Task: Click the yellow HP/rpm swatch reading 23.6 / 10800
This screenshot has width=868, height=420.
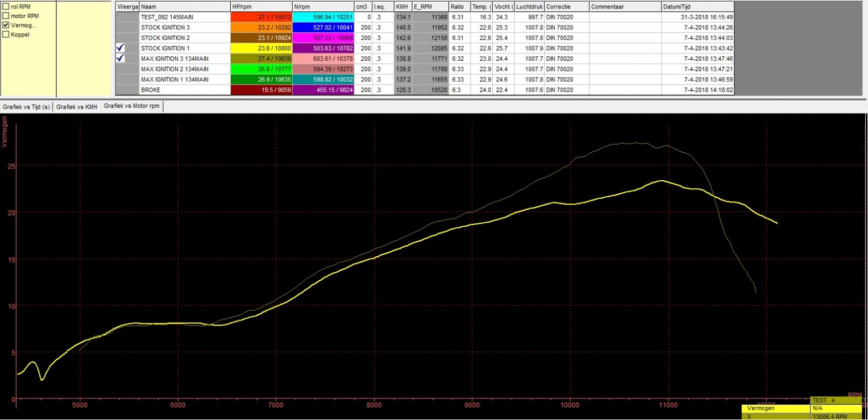Action: [x=261, y=48]
